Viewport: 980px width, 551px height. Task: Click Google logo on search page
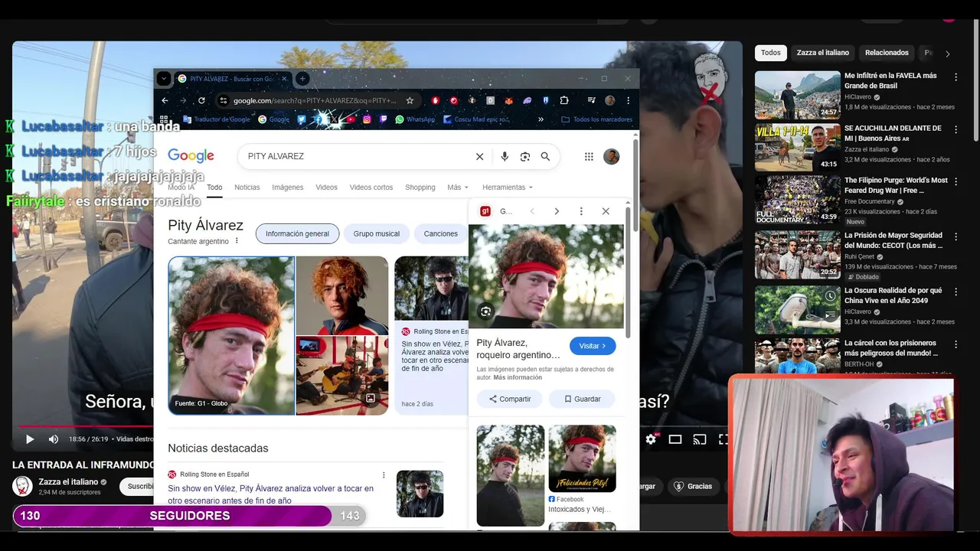[191, 156]
